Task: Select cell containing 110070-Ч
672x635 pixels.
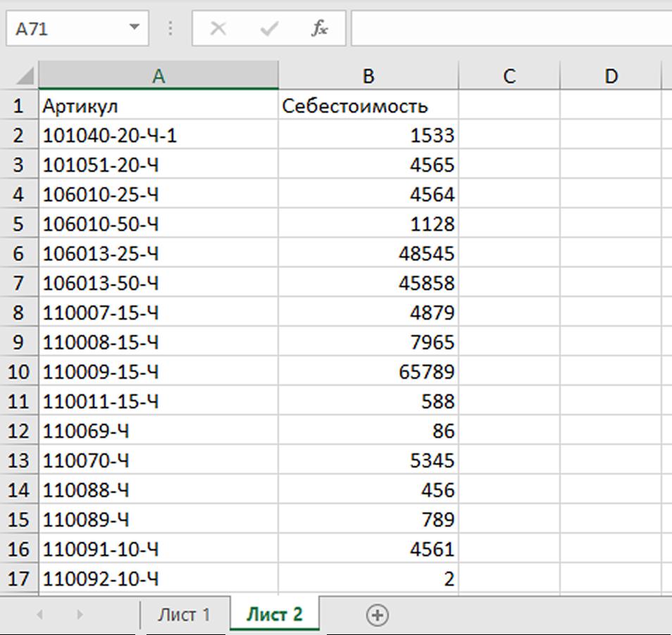Action: (158, 460)
